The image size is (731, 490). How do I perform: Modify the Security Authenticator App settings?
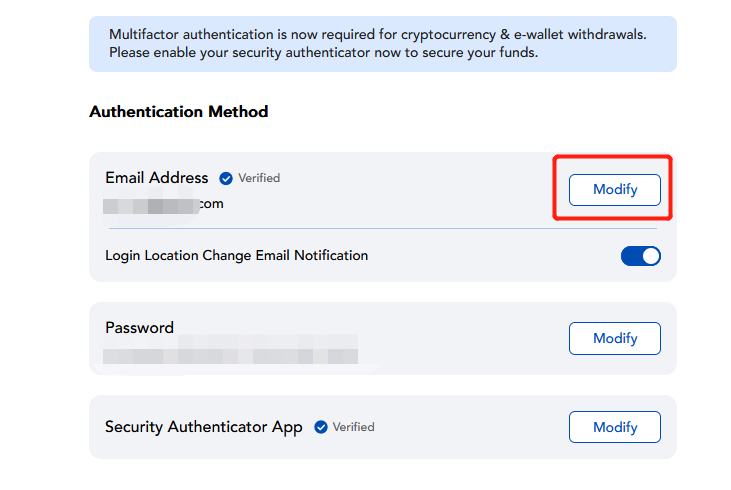point(614,427)
